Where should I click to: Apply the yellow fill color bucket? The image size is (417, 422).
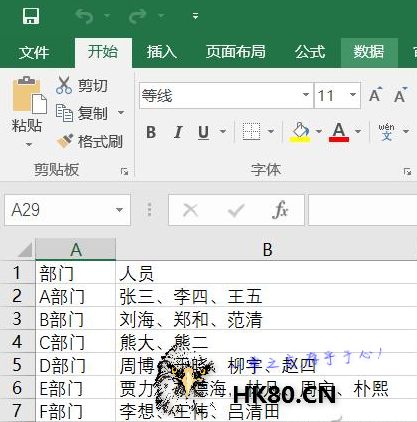coord(300,132)
